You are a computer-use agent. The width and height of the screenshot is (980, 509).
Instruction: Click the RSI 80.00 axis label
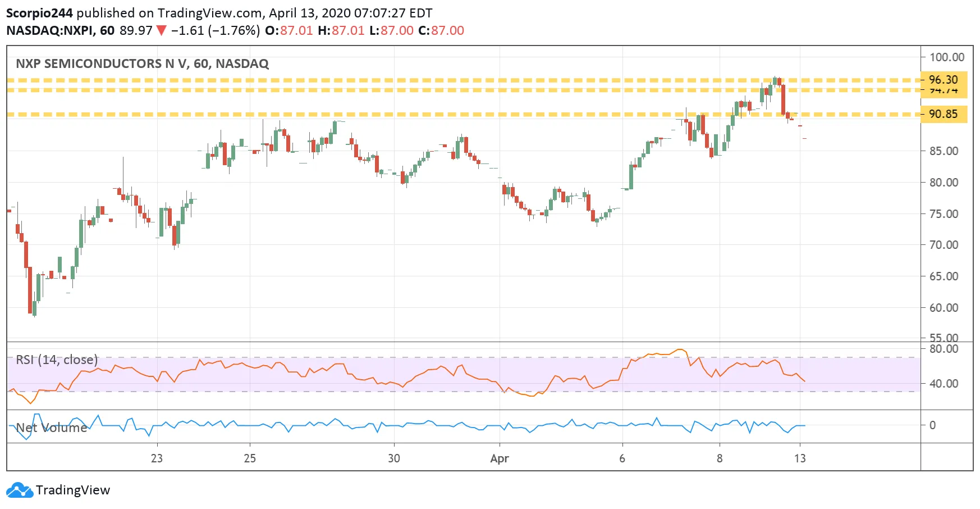(x=944, y=348)
